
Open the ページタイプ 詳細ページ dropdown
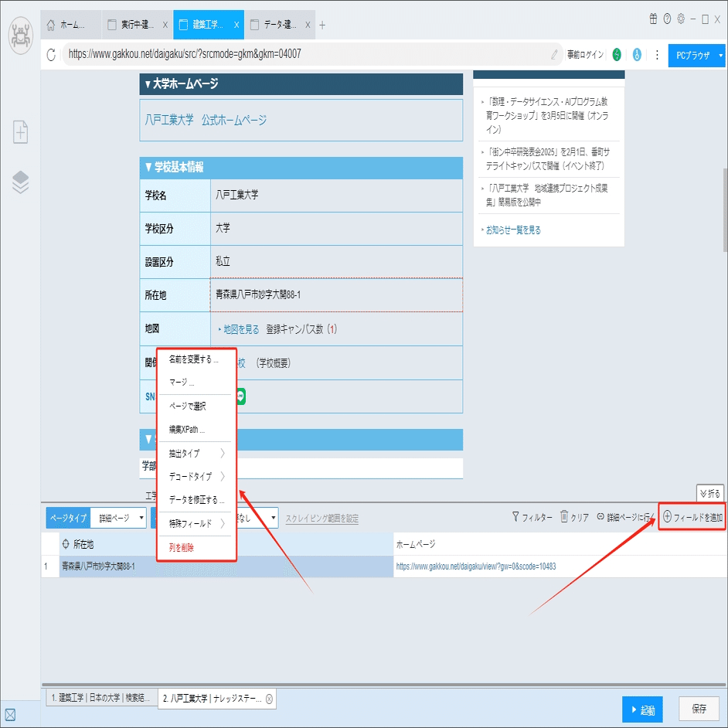pos(119,518)
